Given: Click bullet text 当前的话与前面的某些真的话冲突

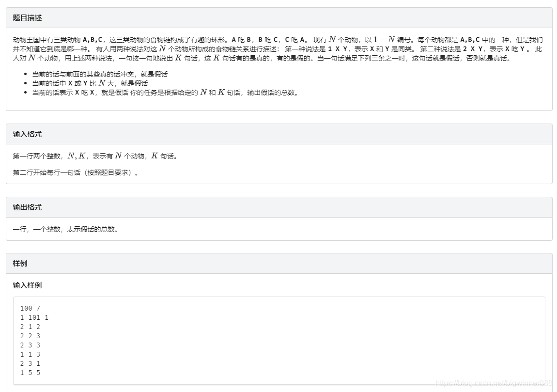Looking at the screenshot, I should pyautogui.click(x=100, y=74).
